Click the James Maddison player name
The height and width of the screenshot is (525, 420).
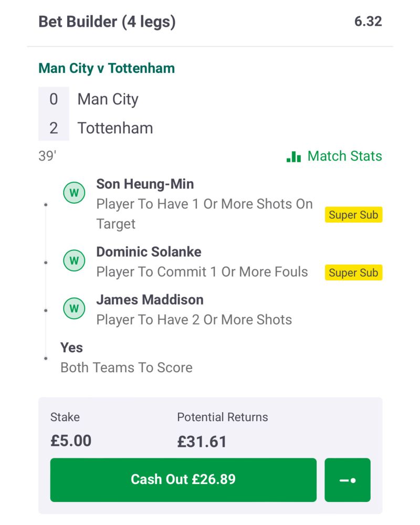coord(150,300)
